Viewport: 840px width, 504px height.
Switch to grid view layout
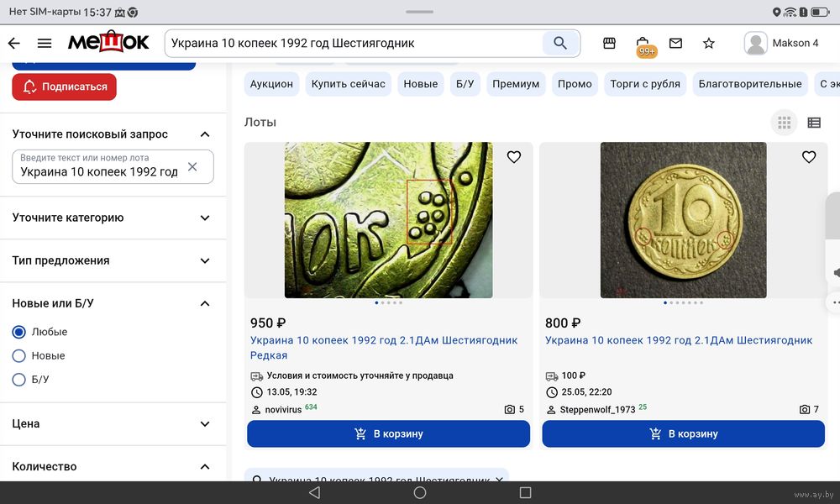(785, 123)
